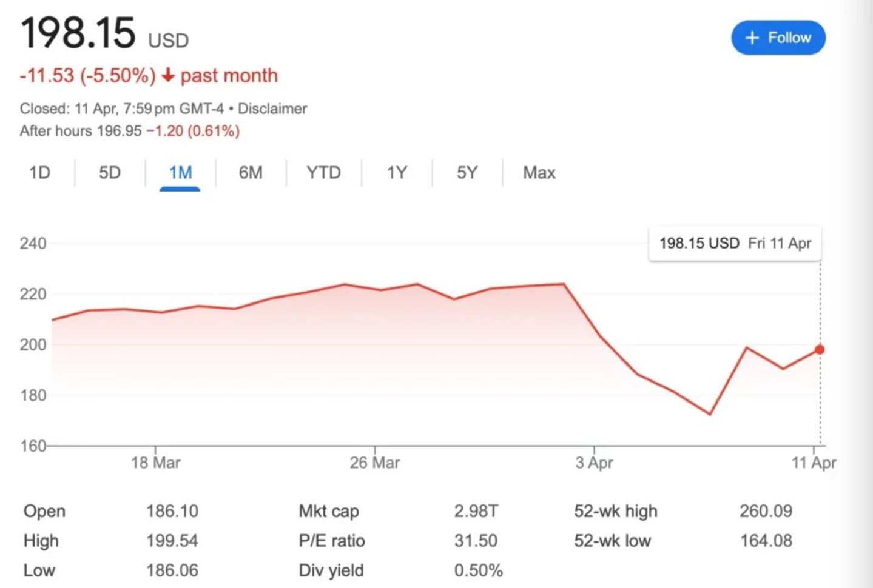Open the Disclaimer link
This screenshot has width=873, height=588.
point(272,109)
